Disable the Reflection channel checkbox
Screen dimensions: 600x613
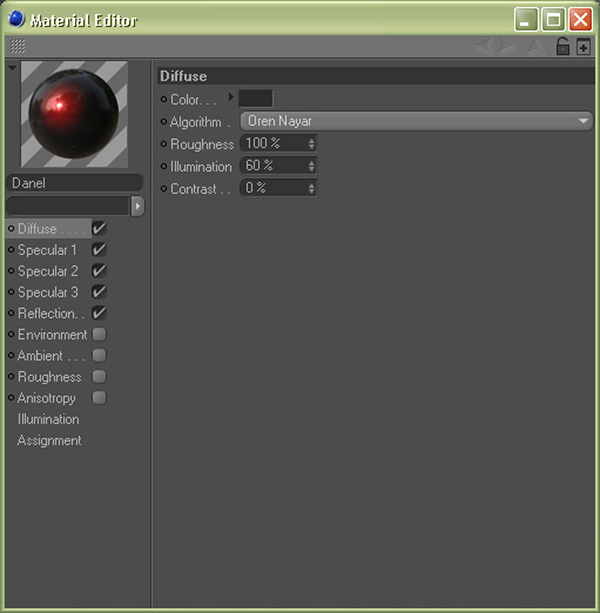pyautogui.click(x=99, y=313)
